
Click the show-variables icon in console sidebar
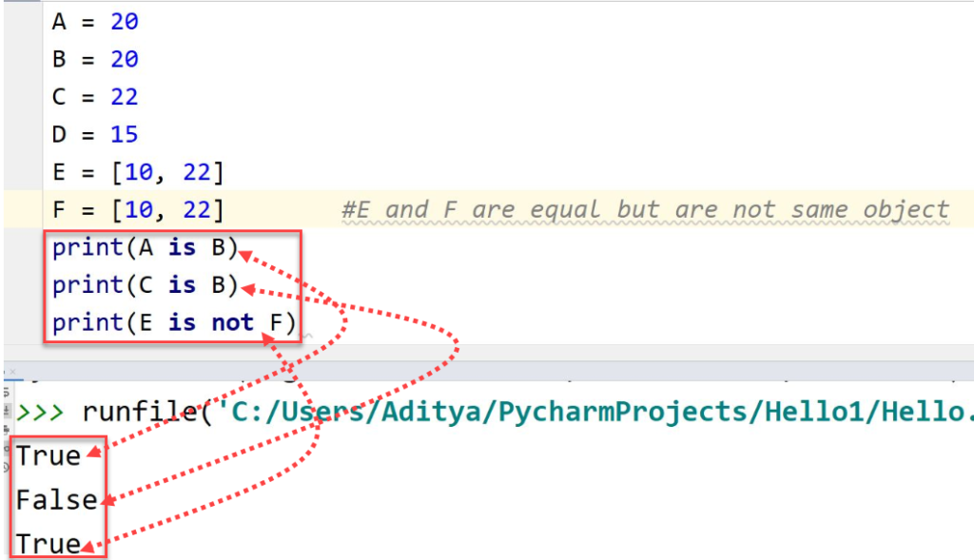click(x=7, y=449)
